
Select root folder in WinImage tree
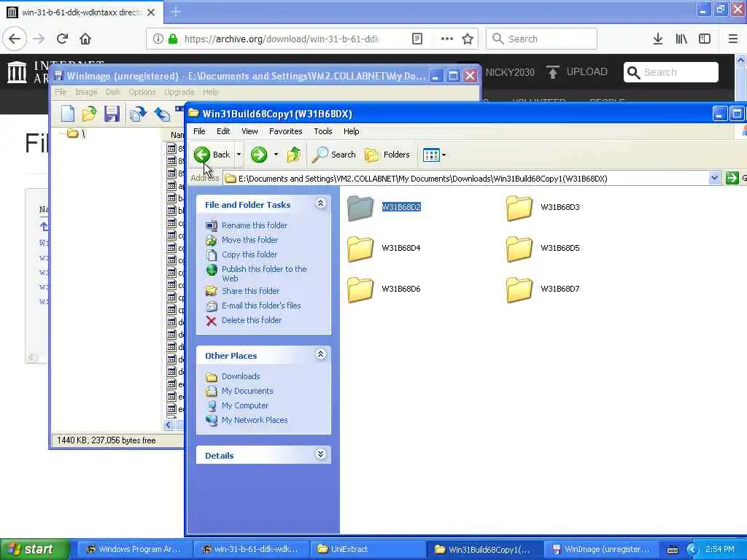(76, 134)
